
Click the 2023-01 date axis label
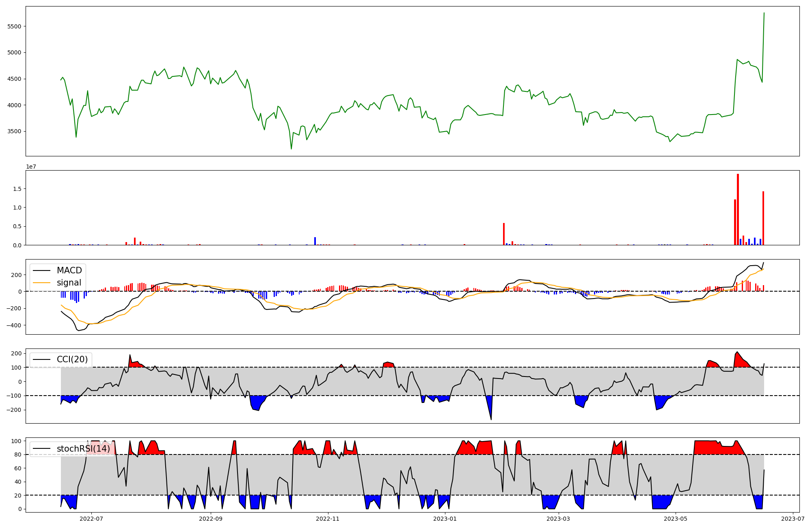(445, 519)
